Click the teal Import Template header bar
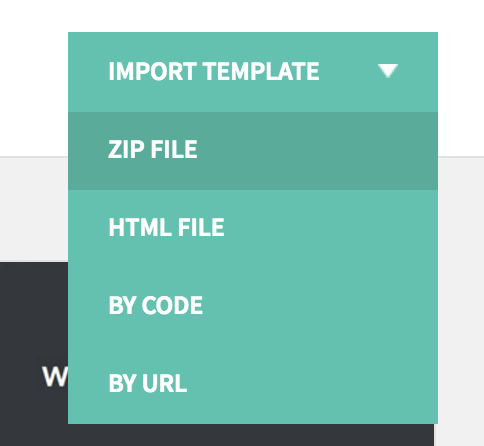This screenshot has height=446, width=484. point(253,72)
